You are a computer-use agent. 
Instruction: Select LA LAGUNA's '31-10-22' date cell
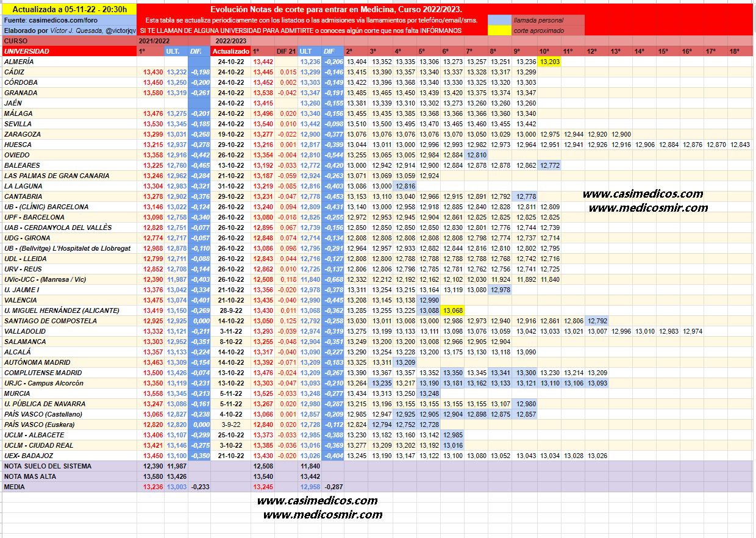[230, 186]
